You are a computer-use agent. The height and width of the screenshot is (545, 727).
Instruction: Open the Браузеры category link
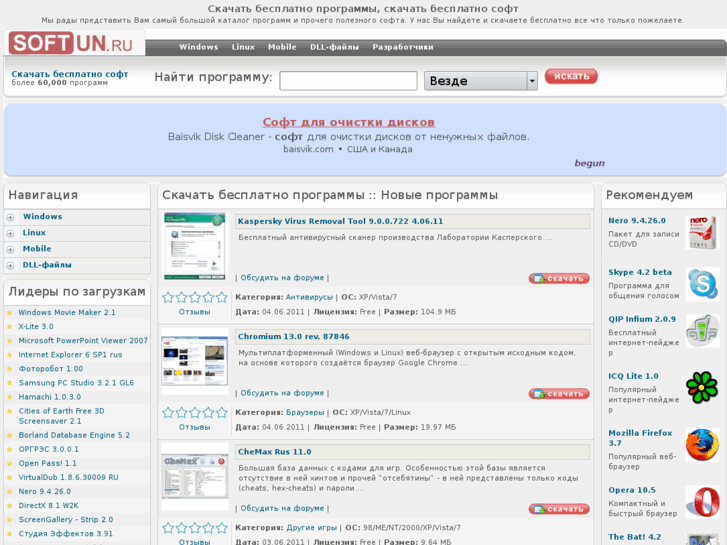tap(305, 412)
